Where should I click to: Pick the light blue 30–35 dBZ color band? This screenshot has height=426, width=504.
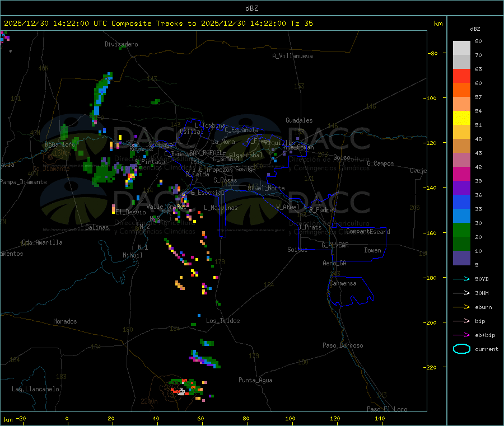pyautogui.click(x=461, y=216)
